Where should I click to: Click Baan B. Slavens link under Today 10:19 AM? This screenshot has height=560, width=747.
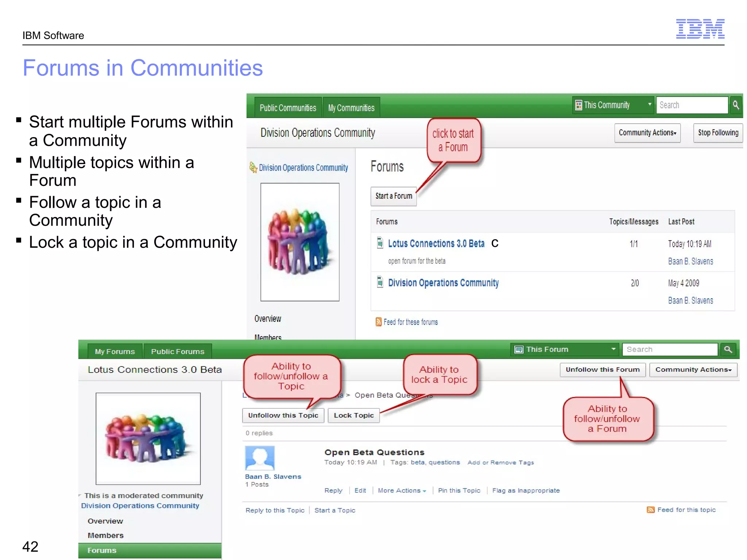click(690, 261)
